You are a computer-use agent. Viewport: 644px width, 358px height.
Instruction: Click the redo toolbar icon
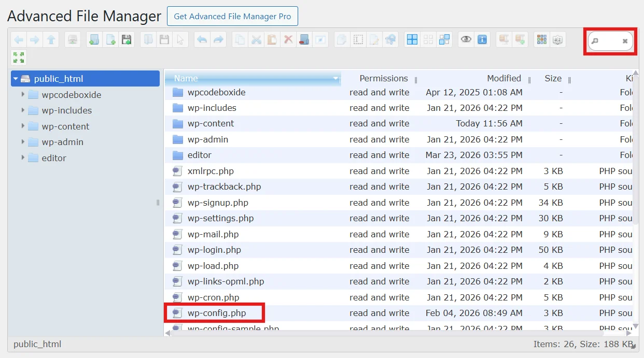pos(217,39)
